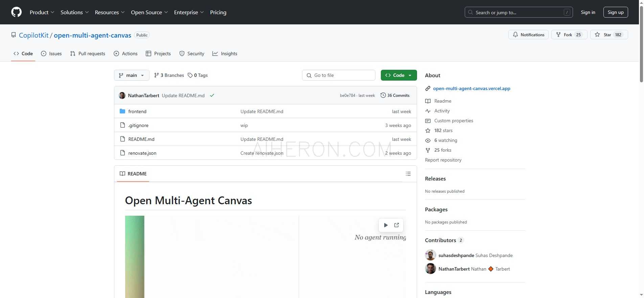This screenshot has width=644, height=298.
Task: Open the README.md file
Action: pos(141,139)
